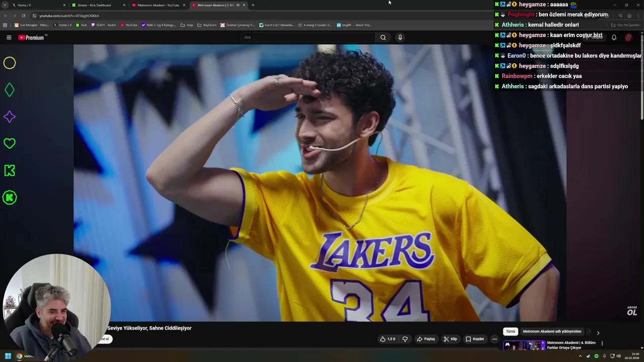Screen dimensions: 644x362
Task: Open the 4. Bölüm recommended video thumbnail
Action: coord(524,346)
